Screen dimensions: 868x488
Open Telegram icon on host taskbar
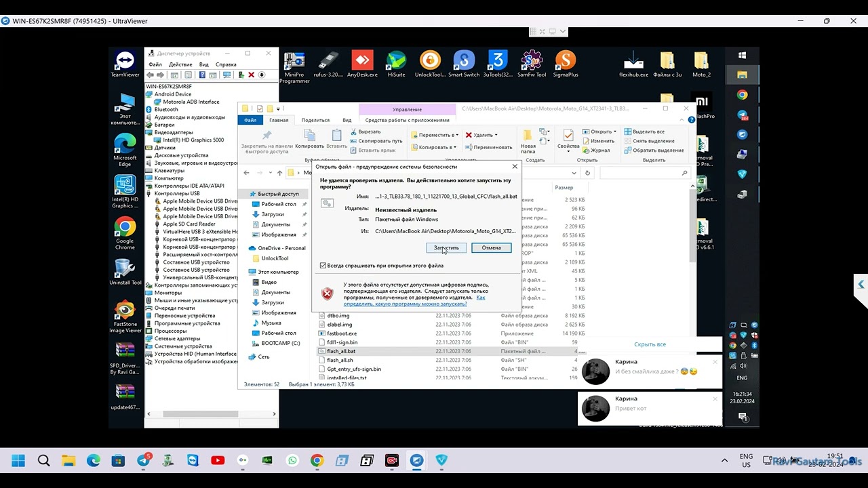coord(144,461)
